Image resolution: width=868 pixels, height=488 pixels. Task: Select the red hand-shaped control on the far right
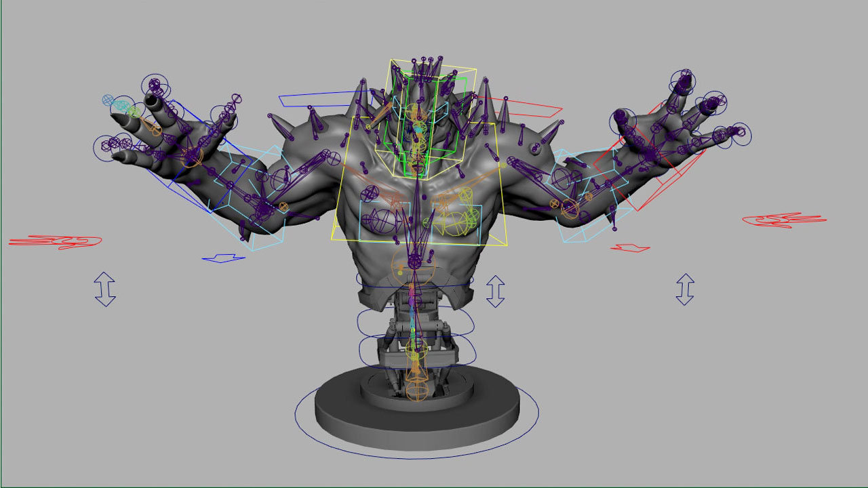(x=773, y=220)
